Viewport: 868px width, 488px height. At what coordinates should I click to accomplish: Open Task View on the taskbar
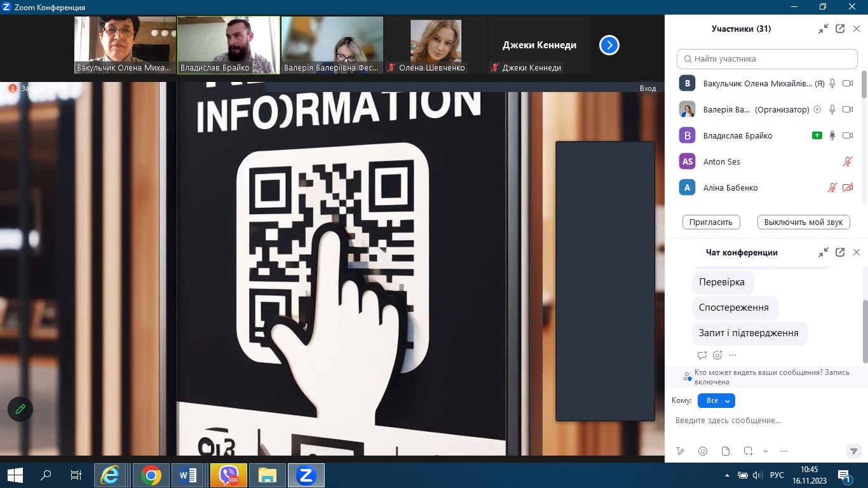[76, 475]
